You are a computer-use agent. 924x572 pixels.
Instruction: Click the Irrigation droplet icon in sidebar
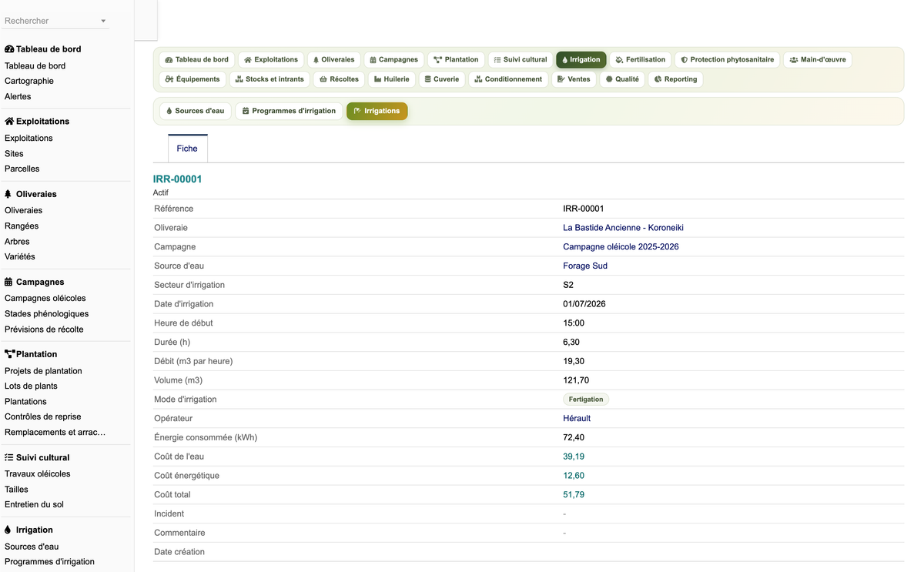pos(8,530)
